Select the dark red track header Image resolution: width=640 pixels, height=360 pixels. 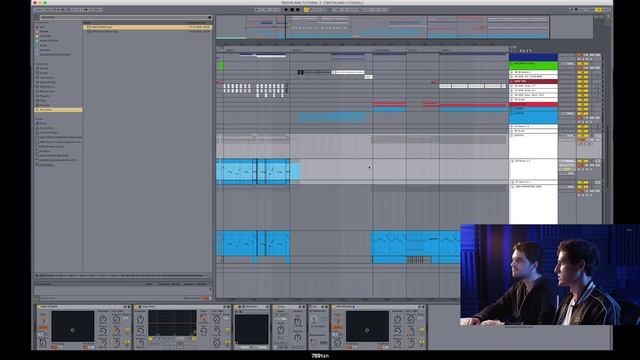[533, 81]
